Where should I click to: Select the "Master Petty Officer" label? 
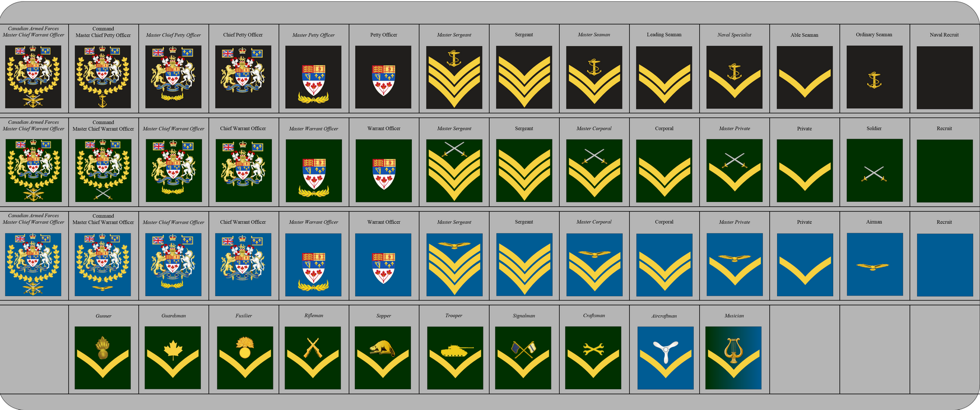click(x=313, y=35)
